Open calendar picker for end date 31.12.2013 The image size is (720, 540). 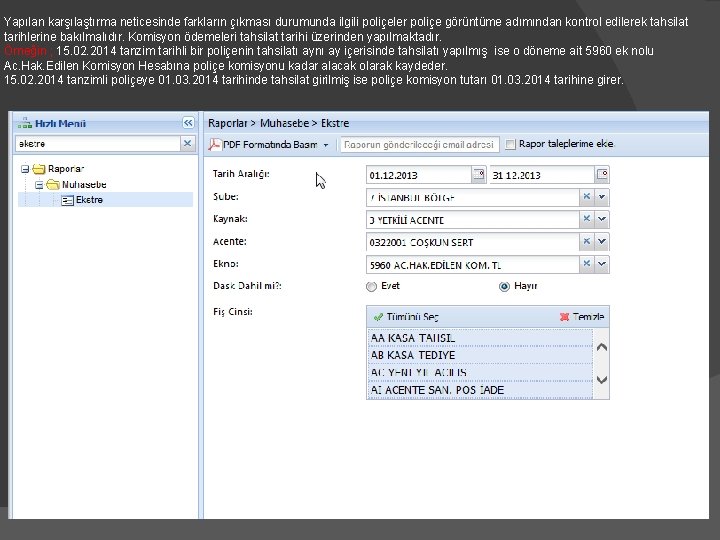pos(602,175)
